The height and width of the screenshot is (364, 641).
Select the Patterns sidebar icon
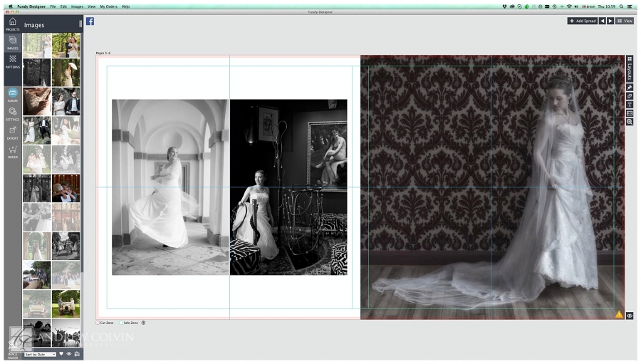coord(12,61)
